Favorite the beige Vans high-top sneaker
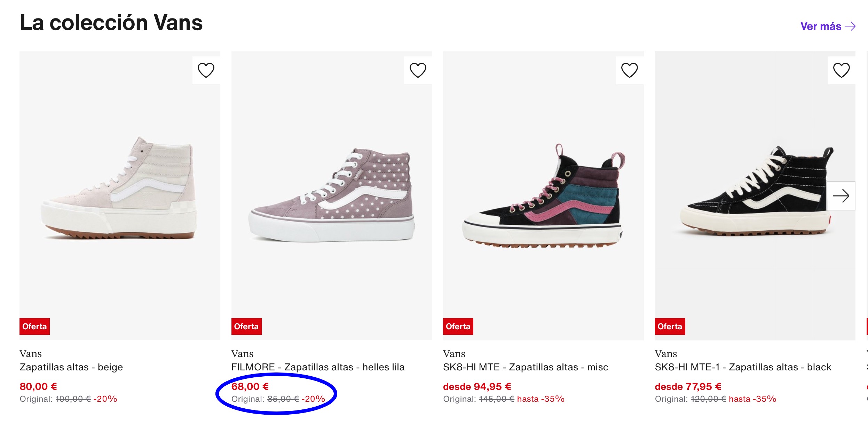 [x=206, y=70]
